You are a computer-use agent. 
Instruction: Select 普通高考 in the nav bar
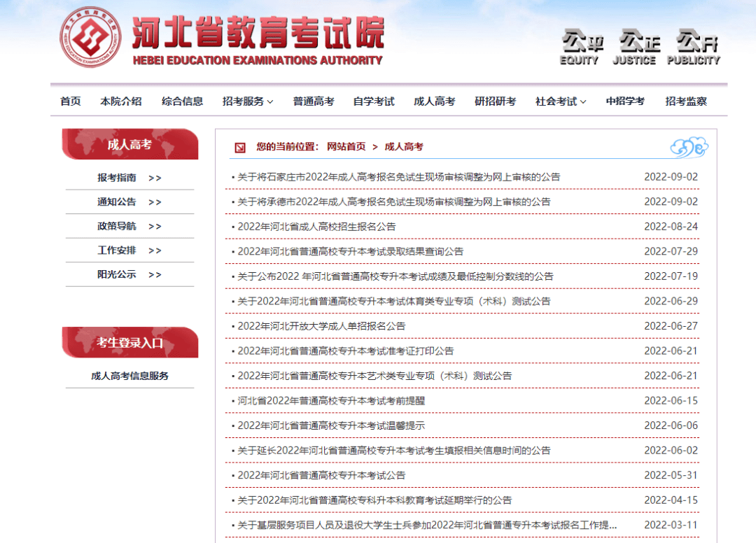[314, 101]
